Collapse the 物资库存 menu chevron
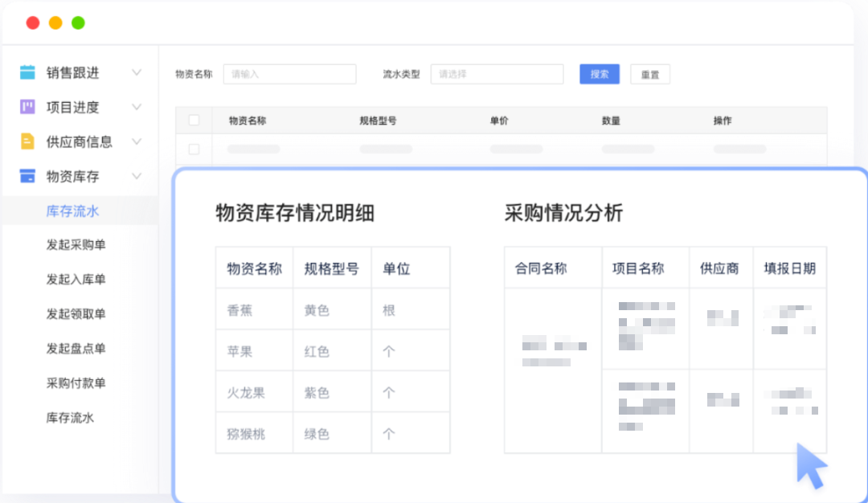868x503 pixels. pos(137,176)
